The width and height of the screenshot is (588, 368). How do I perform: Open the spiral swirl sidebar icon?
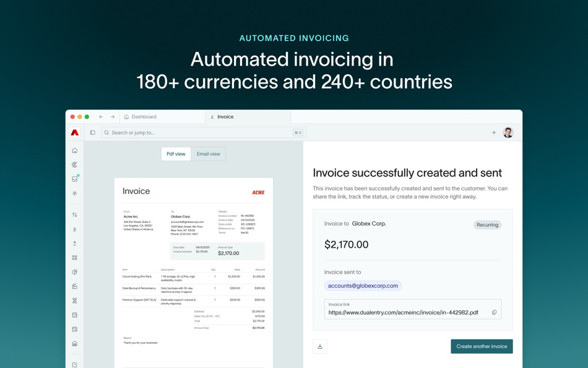click(x=75, y=165)
